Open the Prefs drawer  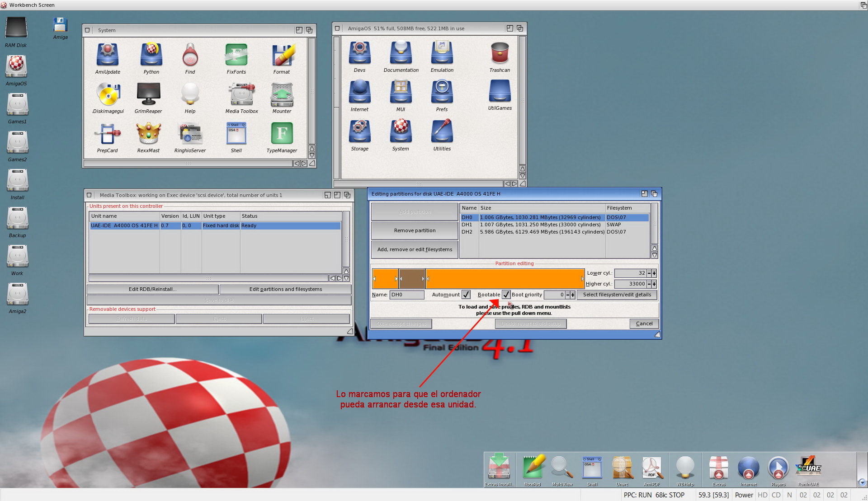[x=442, y=92]
